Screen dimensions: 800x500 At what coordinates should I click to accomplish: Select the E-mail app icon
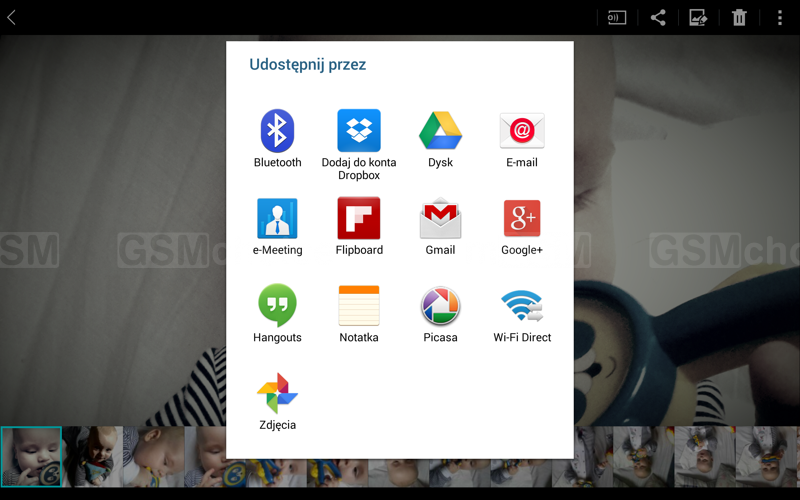522,131
